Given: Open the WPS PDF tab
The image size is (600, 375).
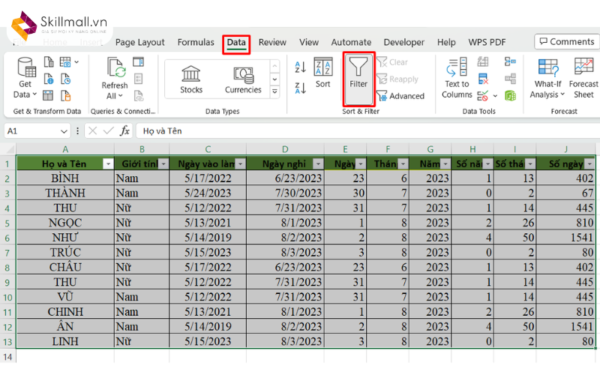Looking at the screenshot, I should [x=487, y=42].
